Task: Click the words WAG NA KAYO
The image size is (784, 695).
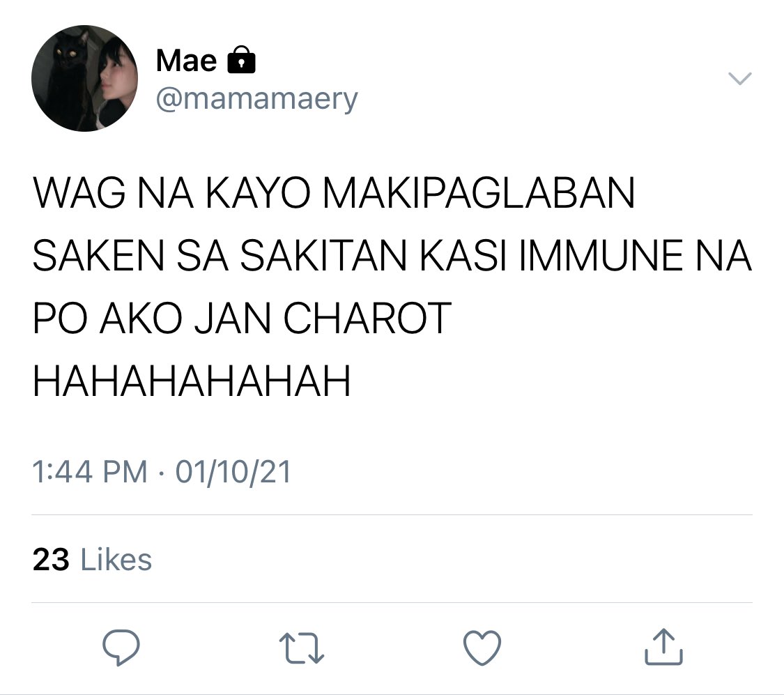Action: (172, 193)
